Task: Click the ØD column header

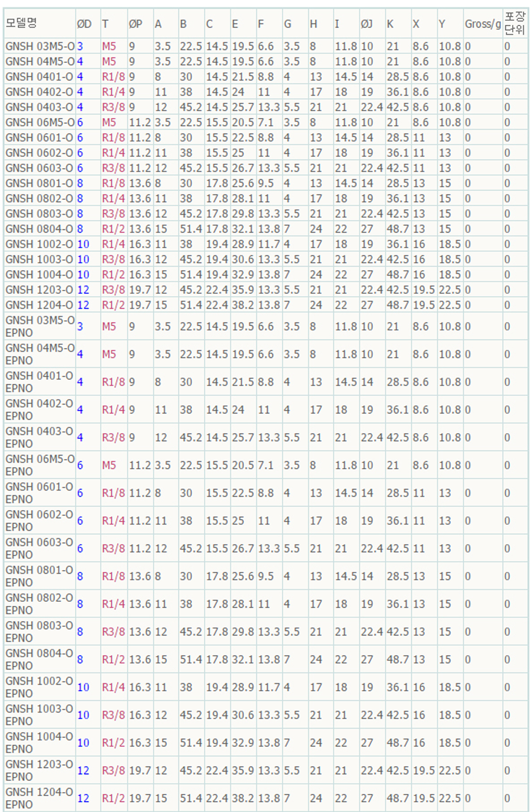Action: coord(84,24)
